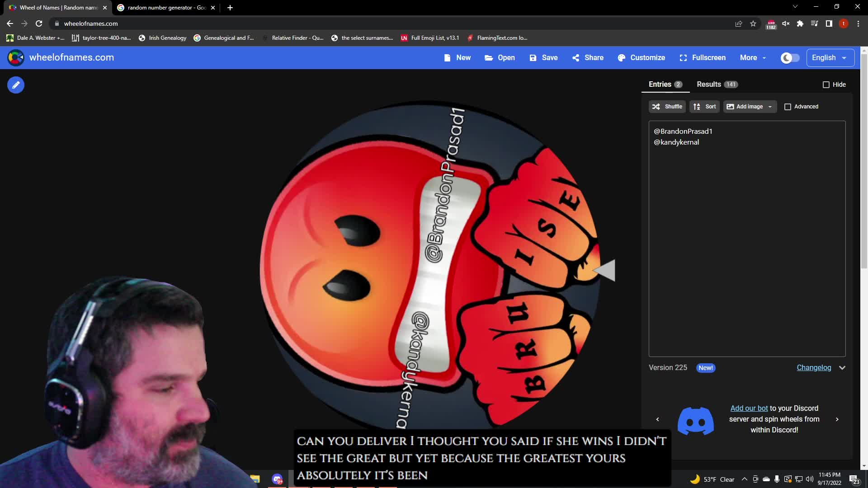Image resolution: width=868 pixels, height=488 pixels.
Task: Click the OneDrive cloud tray icon
Action: coord(766,479)
